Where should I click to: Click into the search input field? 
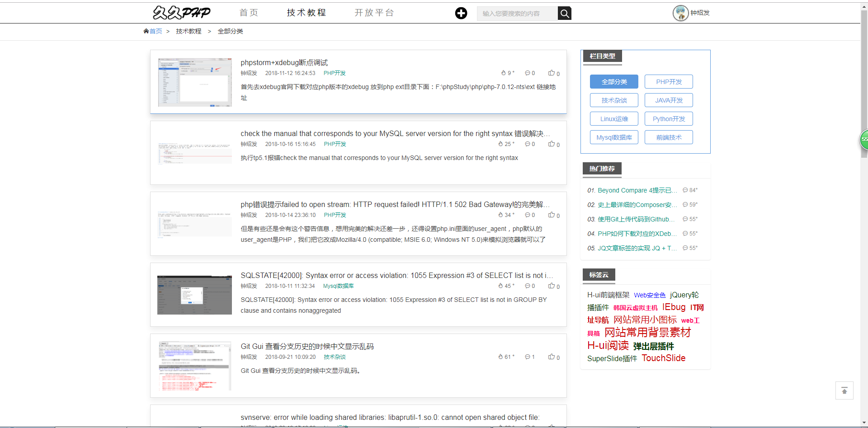pos(517,14)
